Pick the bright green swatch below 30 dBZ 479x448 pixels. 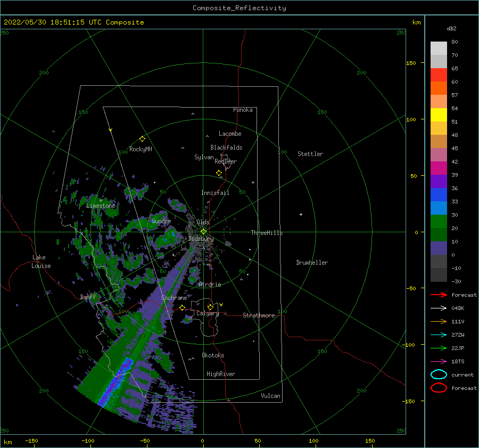click(x=439, y=222)
